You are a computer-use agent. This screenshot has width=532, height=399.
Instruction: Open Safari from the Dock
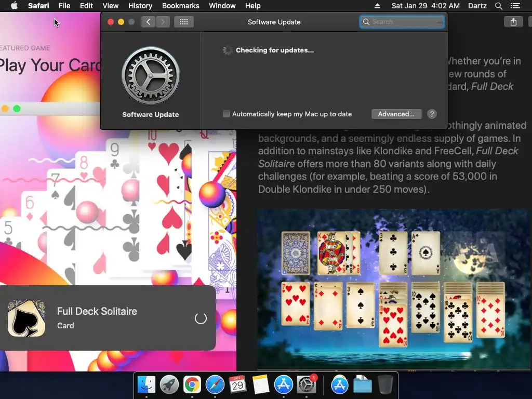click(215, 385)
